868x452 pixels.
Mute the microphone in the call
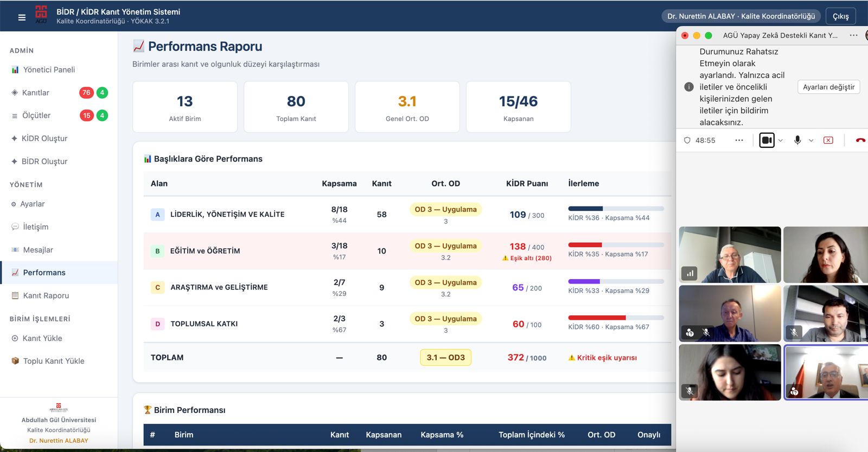coord(797,140)
